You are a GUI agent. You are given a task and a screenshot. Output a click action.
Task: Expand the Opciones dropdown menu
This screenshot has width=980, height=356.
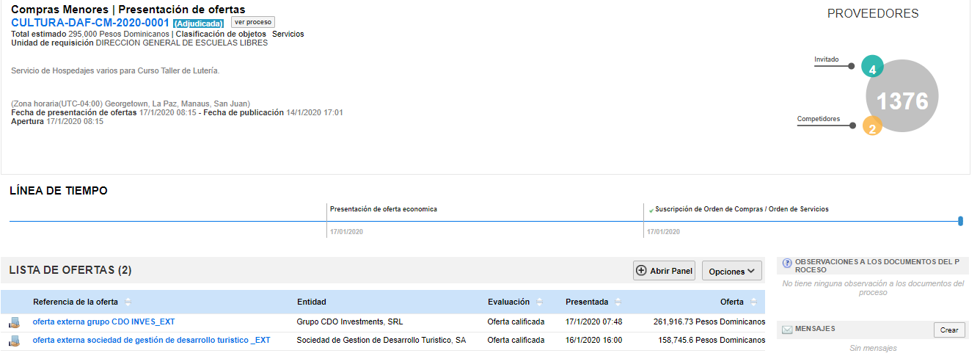pyautogui.click(x=731, y=271)
